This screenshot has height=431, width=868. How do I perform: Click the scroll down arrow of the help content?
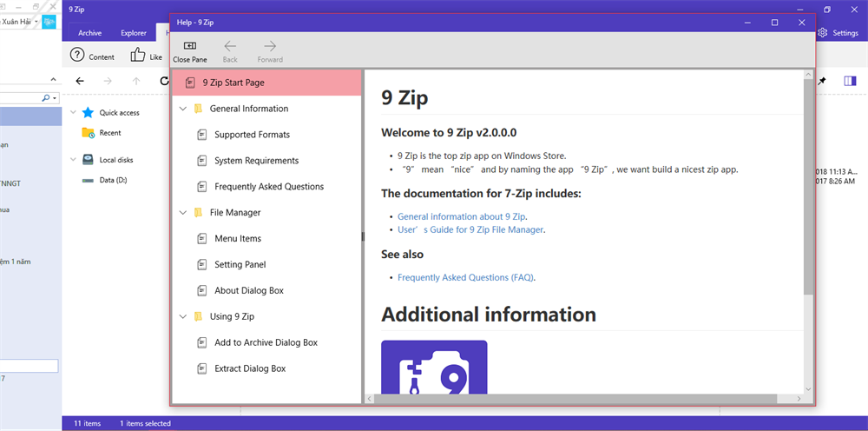click(x=808, y=389)
